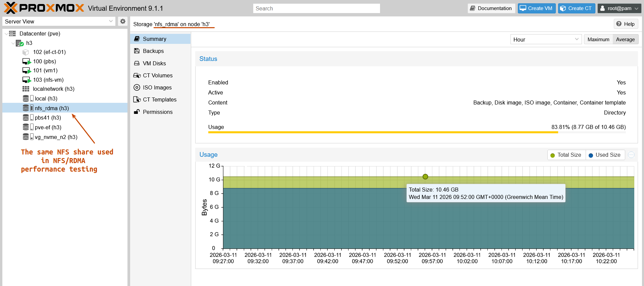Click the pbs41 (h3) storage icon

tap(28, 118)
